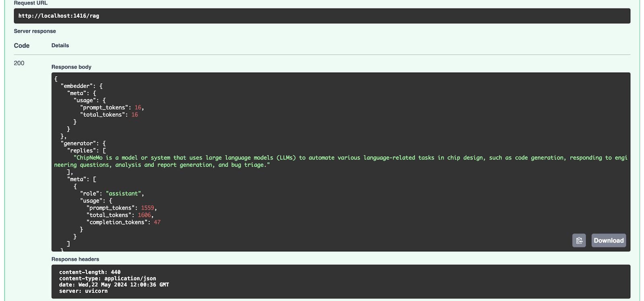Select the Server response heading
This screenshot has height=301, width=644.
(35, 31)
